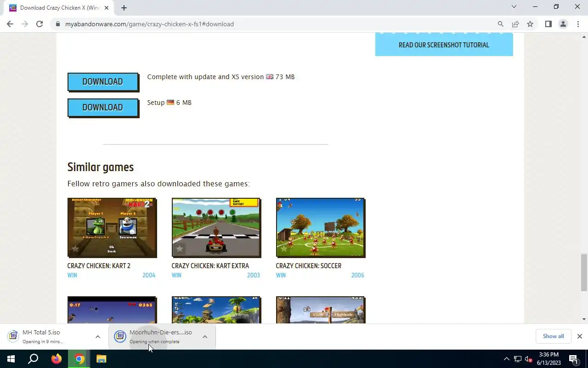Open the tab search chevron in the title bar
The width and height of the screenshot is (588, 368).
[514, 6]
